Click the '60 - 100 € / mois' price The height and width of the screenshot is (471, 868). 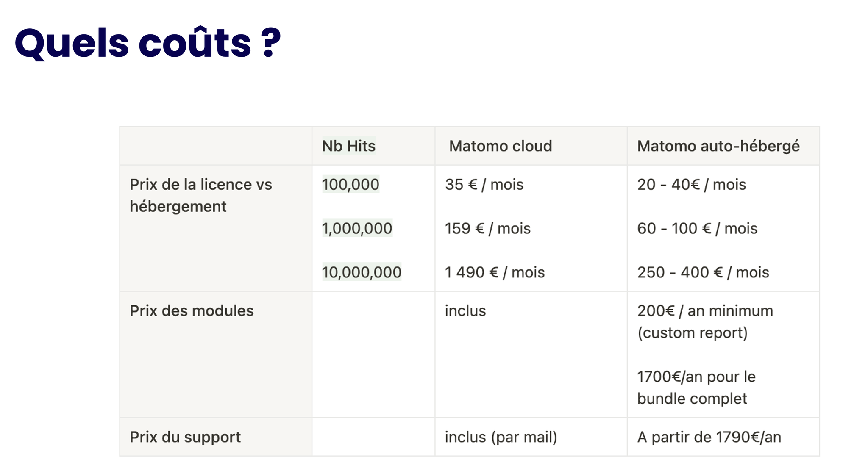(697, 228)
